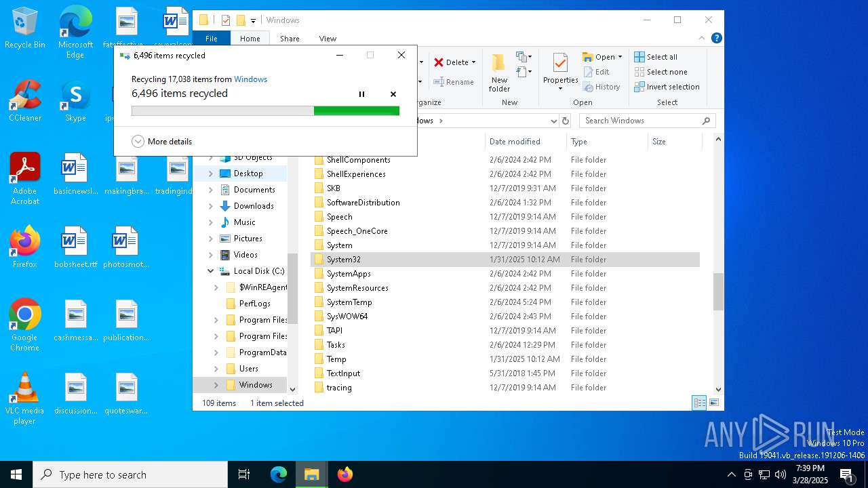This screenshot has height=488, width=868.
Task: Click Invert selection in ribbon
Action: coord(667,87)
